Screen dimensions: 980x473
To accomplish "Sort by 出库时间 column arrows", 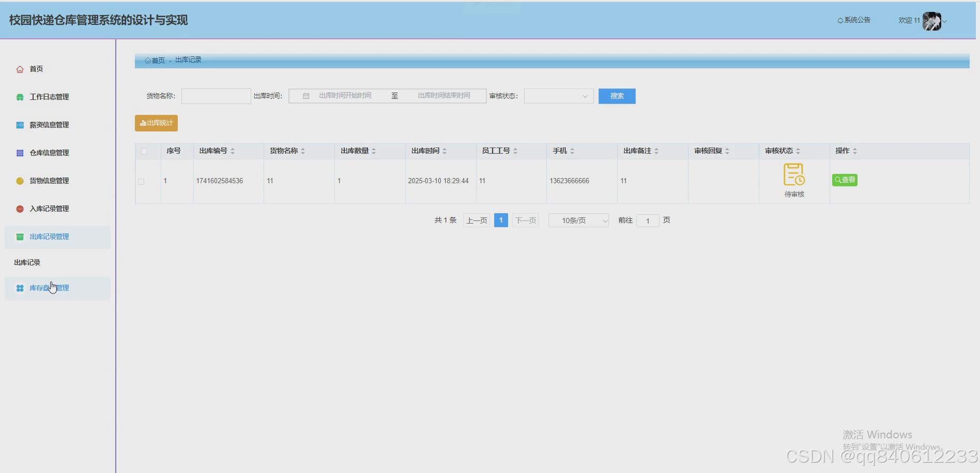I will [445, 151].
